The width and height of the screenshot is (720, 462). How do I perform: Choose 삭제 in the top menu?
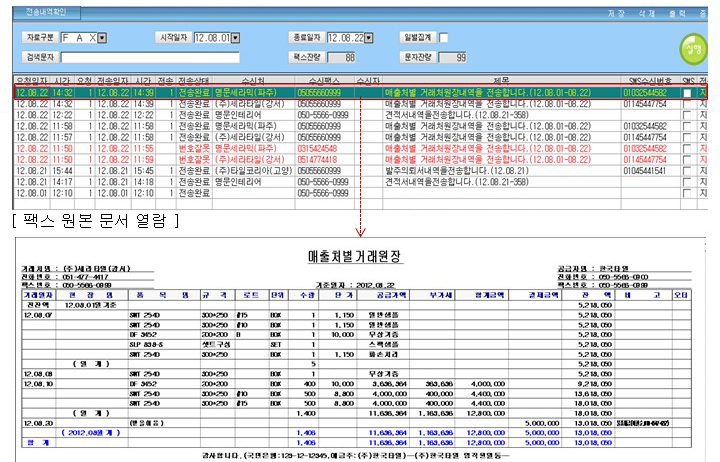click(x=647, y=14)
